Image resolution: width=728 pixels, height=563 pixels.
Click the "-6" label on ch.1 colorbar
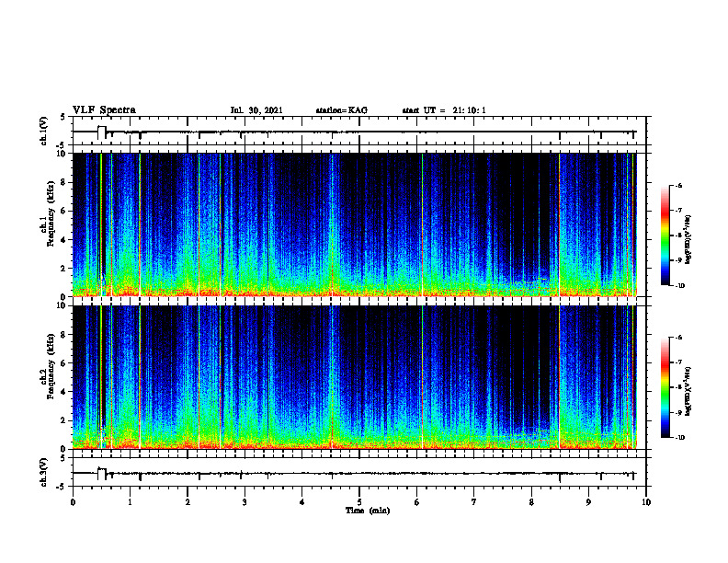pyautogui.click(x=678, y=186)
